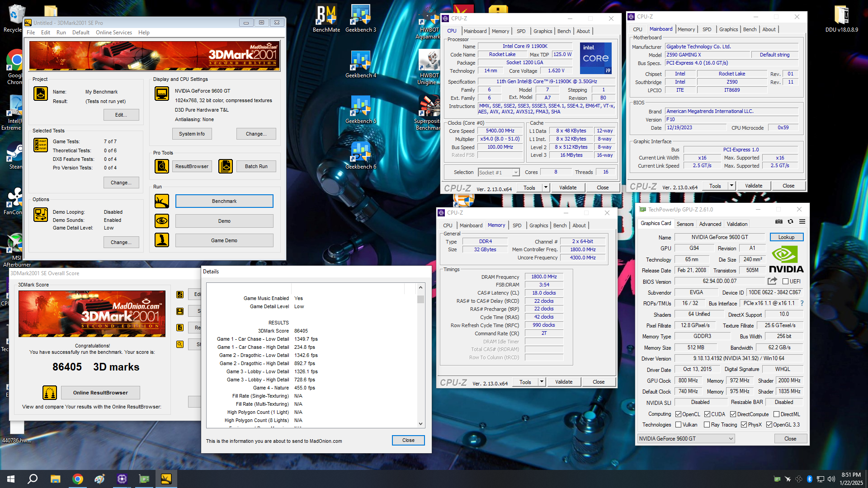
Task: Toggle the OpenGL 3.3 checkbox
Action: 769,425
